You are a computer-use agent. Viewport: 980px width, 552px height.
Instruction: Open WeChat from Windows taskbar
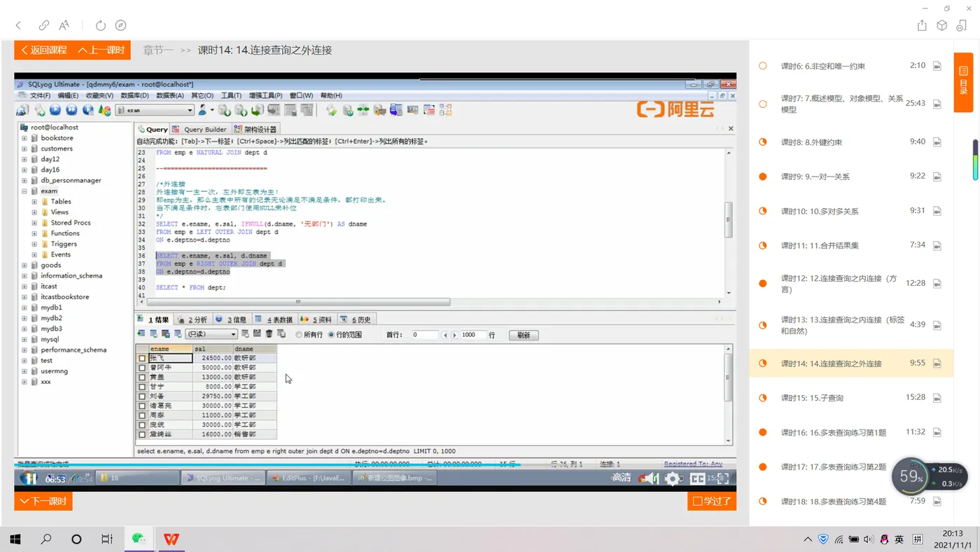tap(138, 539)
